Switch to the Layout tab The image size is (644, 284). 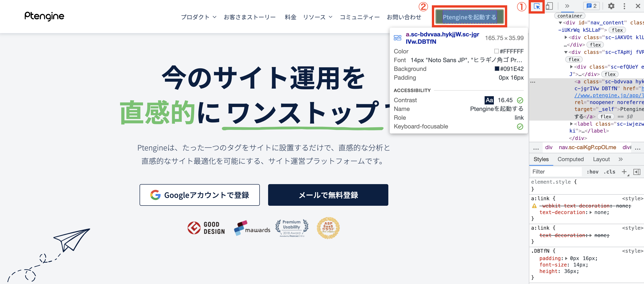point(601,159)
